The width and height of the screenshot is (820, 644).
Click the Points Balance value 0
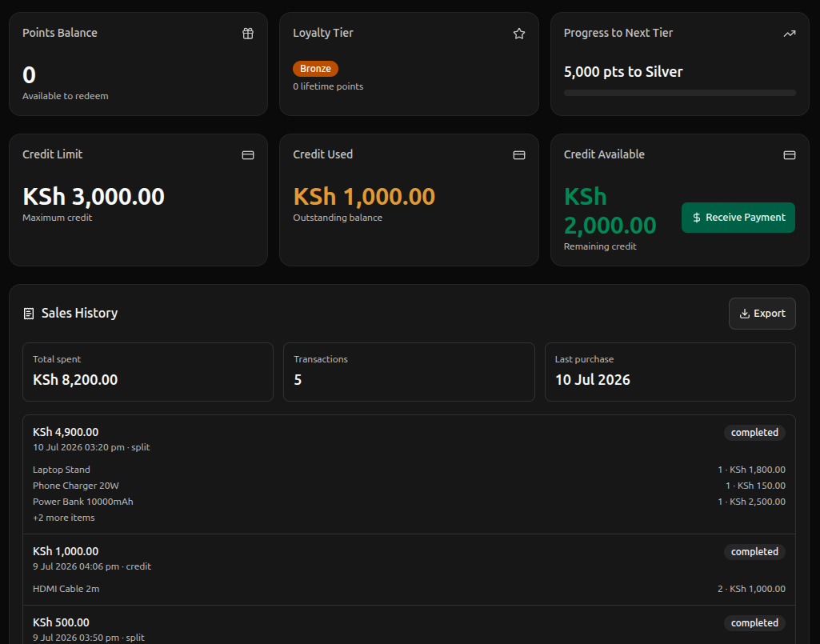pos(29,75)
